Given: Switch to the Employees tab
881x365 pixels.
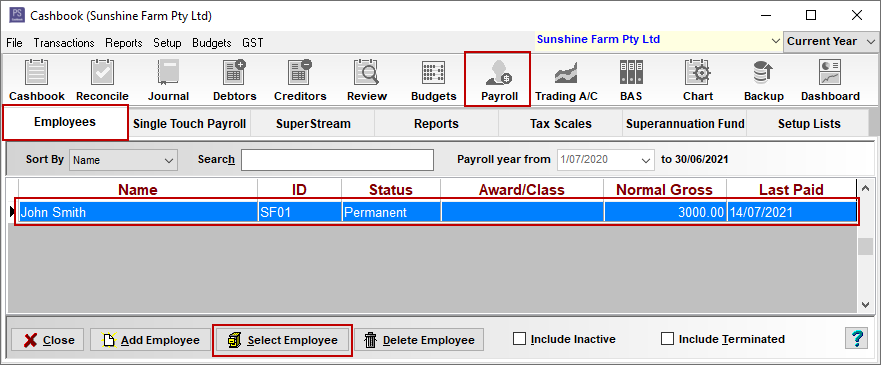Looking at the screenshot, I should (65, 122).
